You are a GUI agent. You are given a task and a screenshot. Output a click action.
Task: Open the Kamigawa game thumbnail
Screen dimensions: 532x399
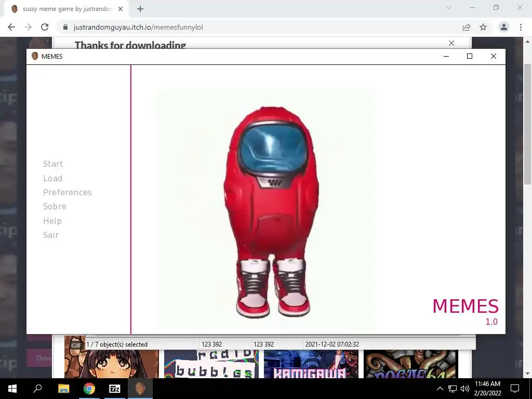click(311, 364)
